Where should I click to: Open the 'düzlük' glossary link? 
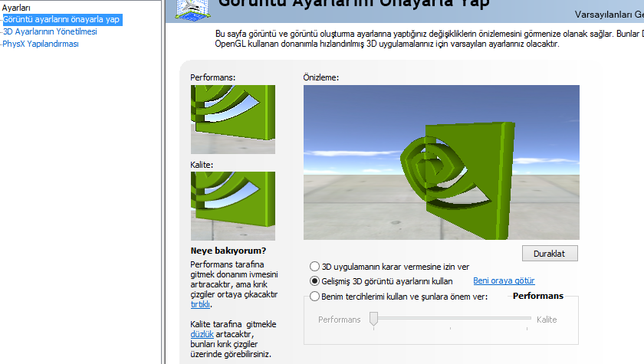202,334
